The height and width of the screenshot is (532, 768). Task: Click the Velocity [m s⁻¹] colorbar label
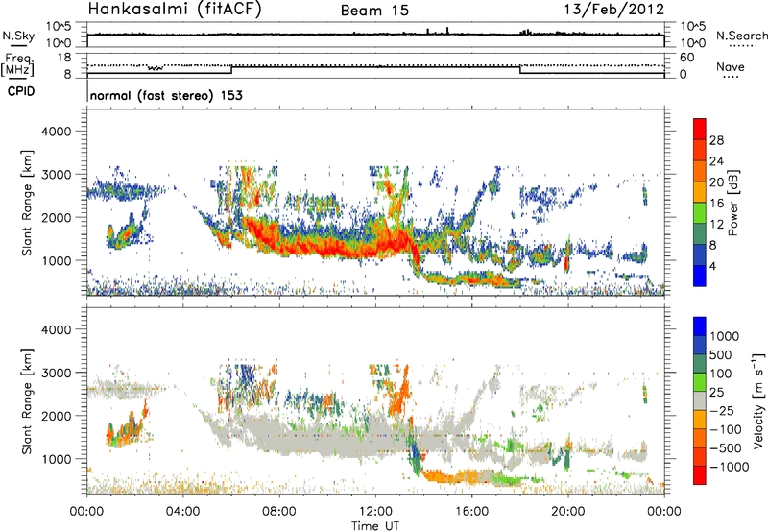point(758,400)
